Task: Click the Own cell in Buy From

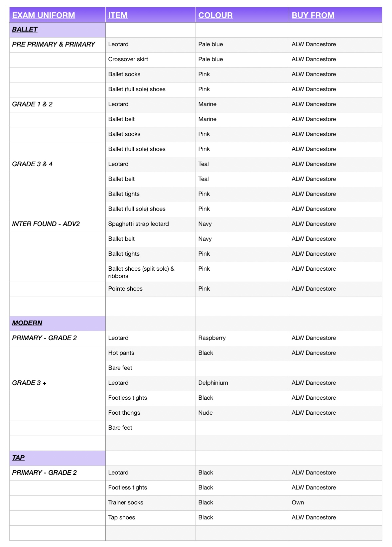Action: 335,503
